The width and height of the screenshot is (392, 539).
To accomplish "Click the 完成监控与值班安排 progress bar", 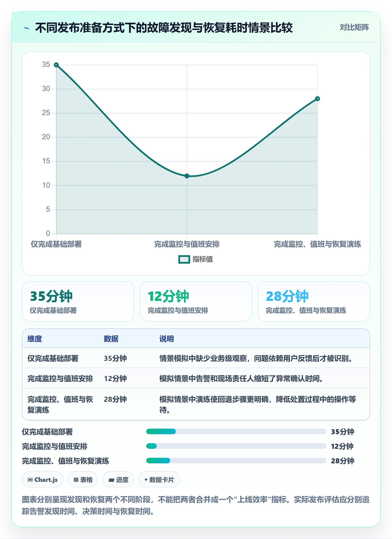I will (x=236, y=446).
